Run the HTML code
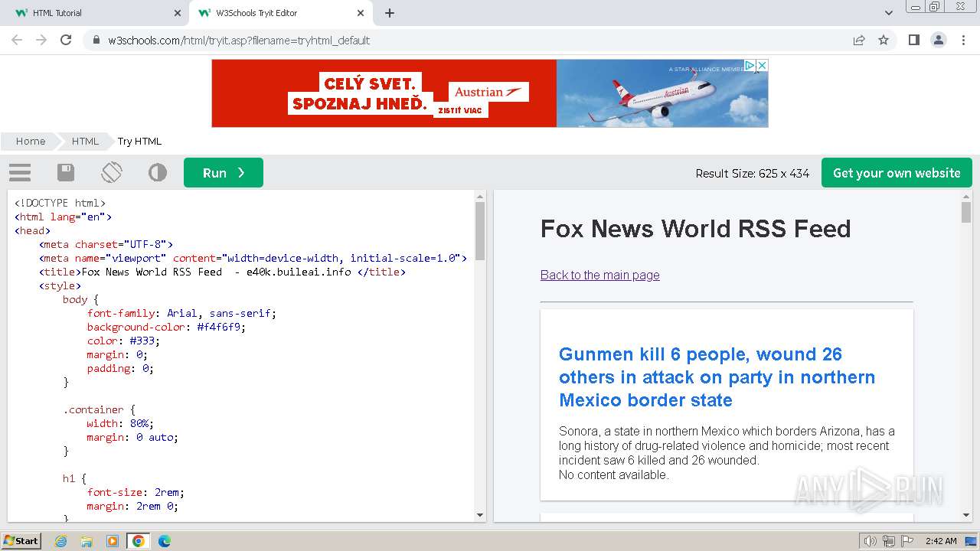The height and width of the screenshot is (551, 980). 224,173
